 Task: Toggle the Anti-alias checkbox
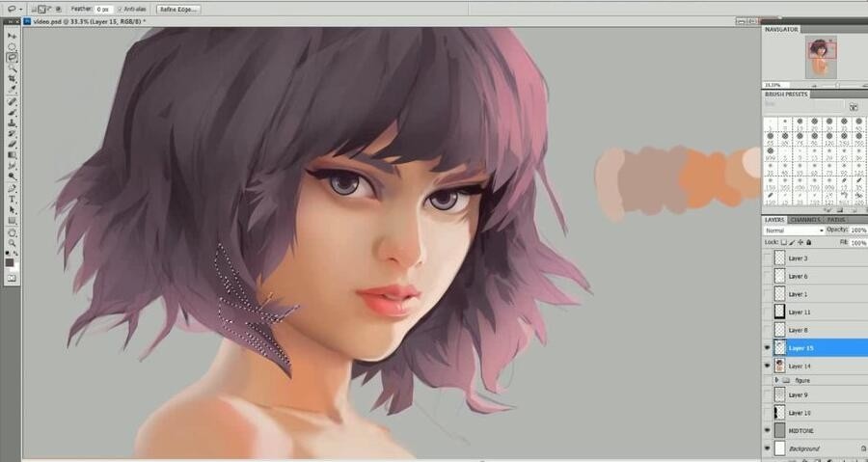(x=121, y=9)
